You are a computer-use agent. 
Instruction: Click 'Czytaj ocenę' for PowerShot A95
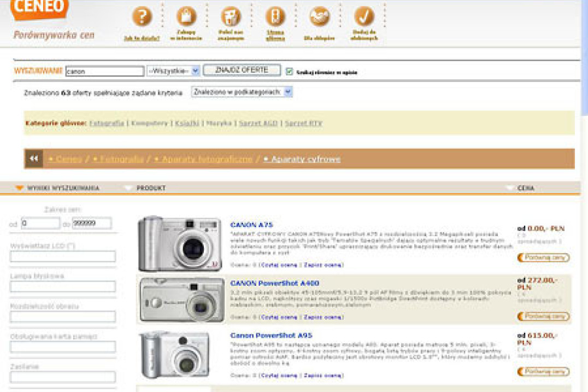pos(279,375)
